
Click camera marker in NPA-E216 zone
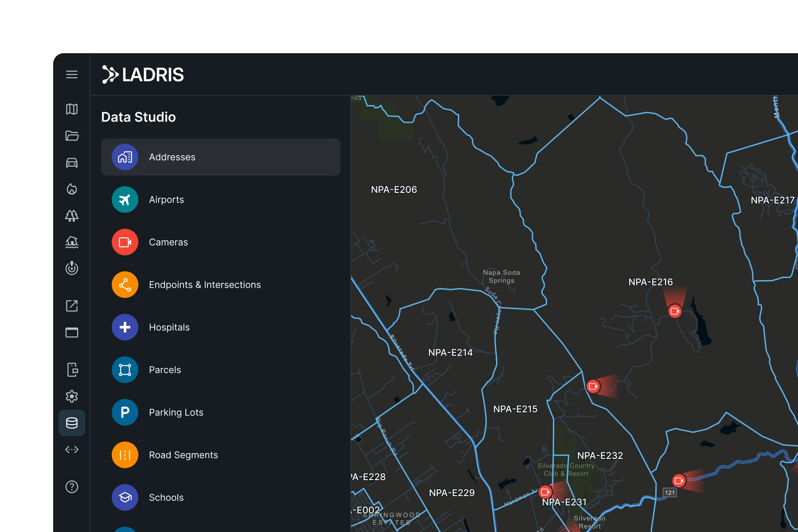pyautogui.click(x=675, y=311)
